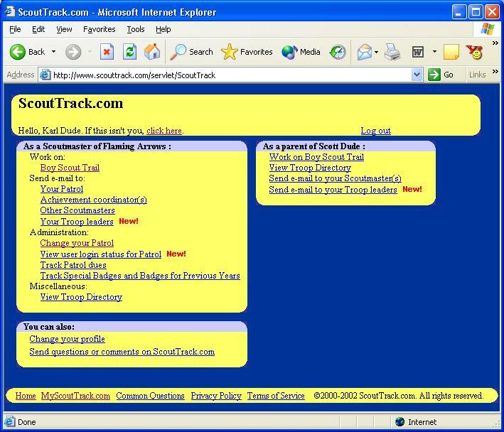Click the Refresh page icon

[129, 52]
